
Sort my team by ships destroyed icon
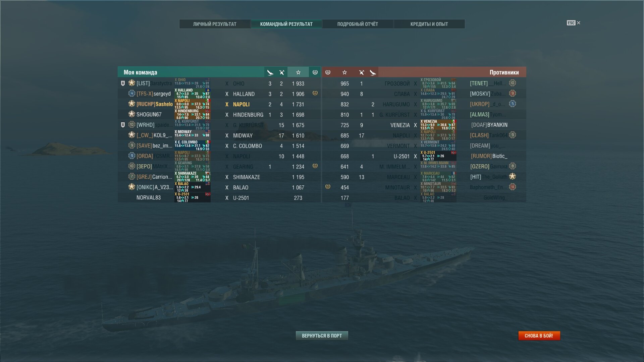coord(282,72)
